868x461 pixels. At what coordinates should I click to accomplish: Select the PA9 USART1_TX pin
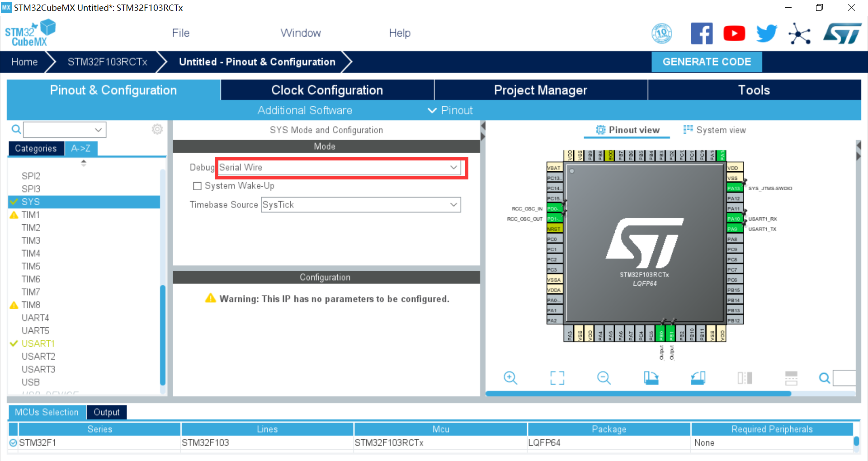734,229
